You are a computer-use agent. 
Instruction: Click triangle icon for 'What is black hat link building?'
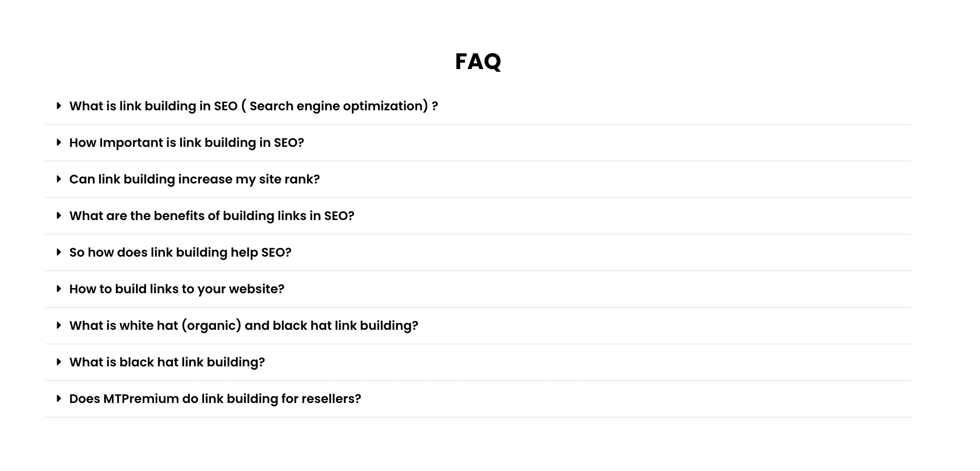[59, 362]
